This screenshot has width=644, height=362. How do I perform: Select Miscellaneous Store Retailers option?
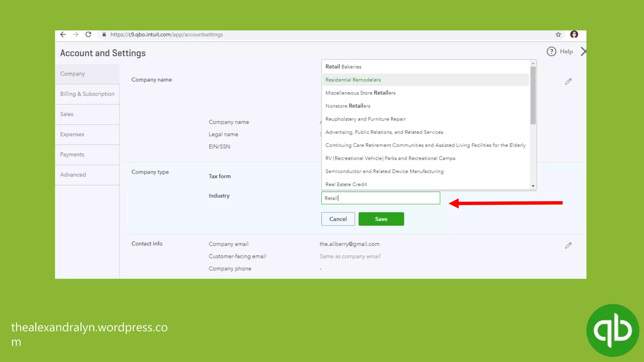360,93
